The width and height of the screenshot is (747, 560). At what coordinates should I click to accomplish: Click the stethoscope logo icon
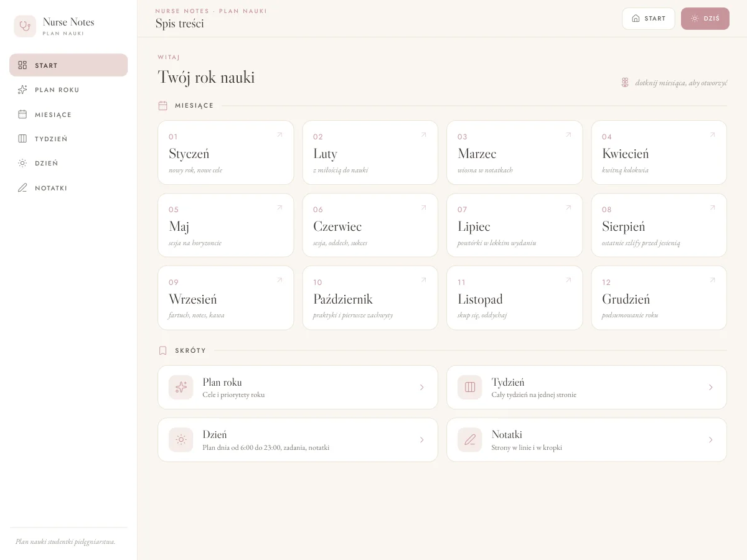(x=25, y=26)
